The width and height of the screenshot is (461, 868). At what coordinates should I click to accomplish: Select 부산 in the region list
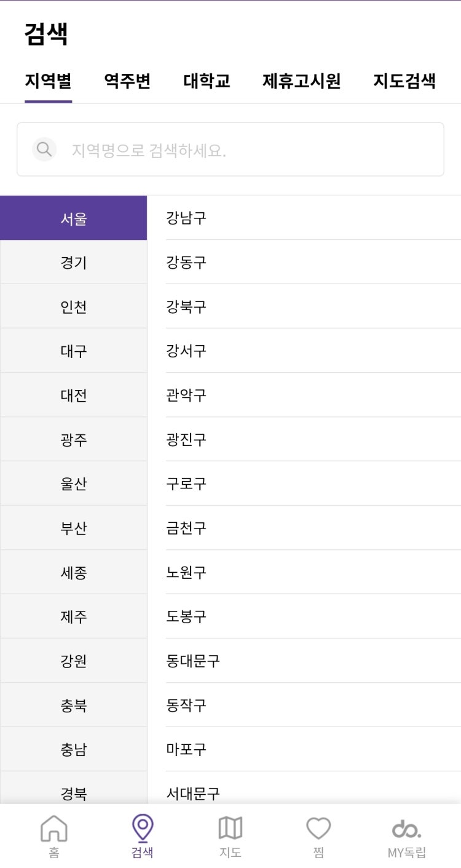coord(74,528)
